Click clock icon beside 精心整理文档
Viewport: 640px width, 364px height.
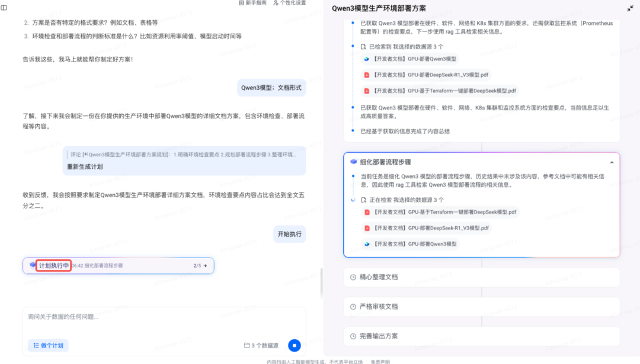point(353,277)
